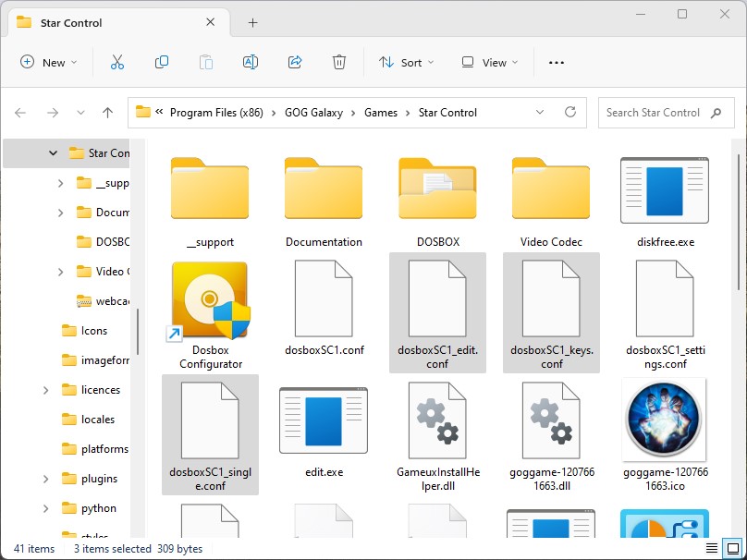Select the goggame-1207661663.dll file icon
Screen dimensions: 747x560
click(551, 420)
